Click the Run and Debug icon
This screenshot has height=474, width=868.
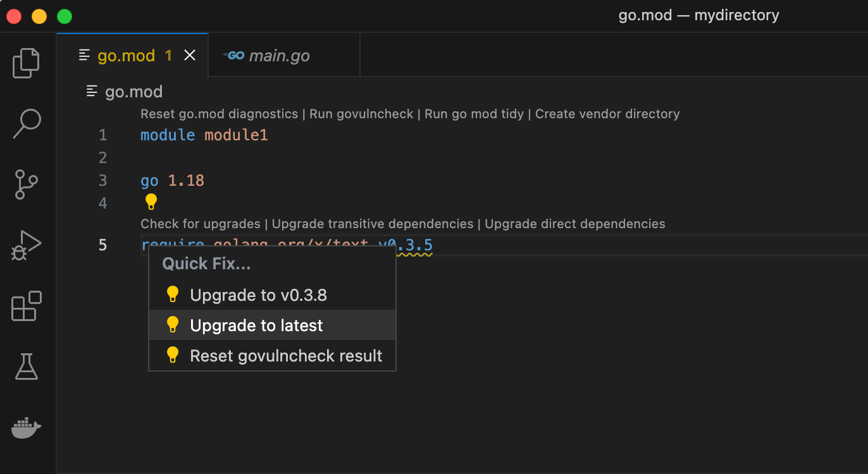tap(26, 245)
